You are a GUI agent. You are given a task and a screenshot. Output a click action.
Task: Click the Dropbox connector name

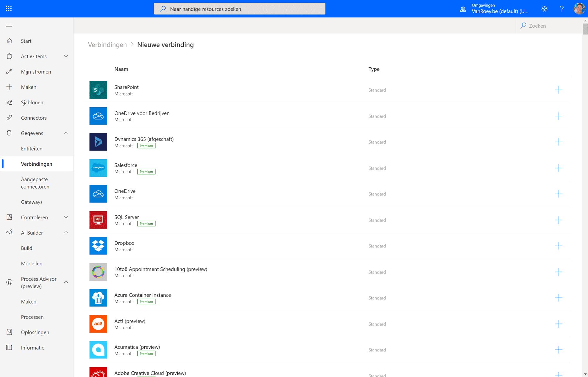pyautogui.click(x=124, y=243)
